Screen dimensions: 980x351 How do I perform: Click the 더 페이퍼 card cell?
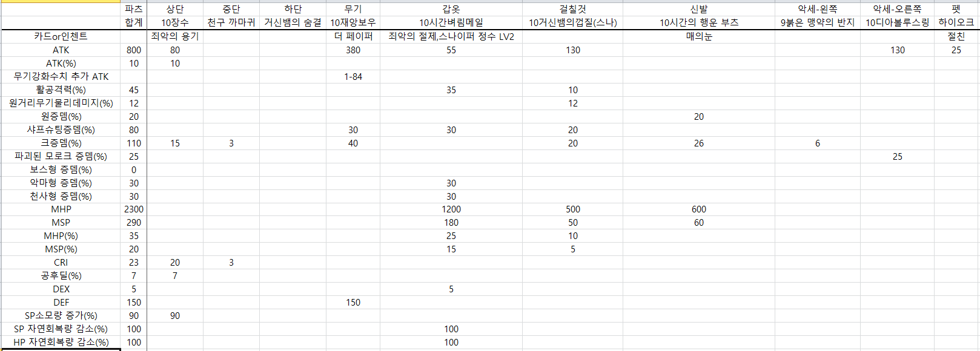[x=353, y=36]
